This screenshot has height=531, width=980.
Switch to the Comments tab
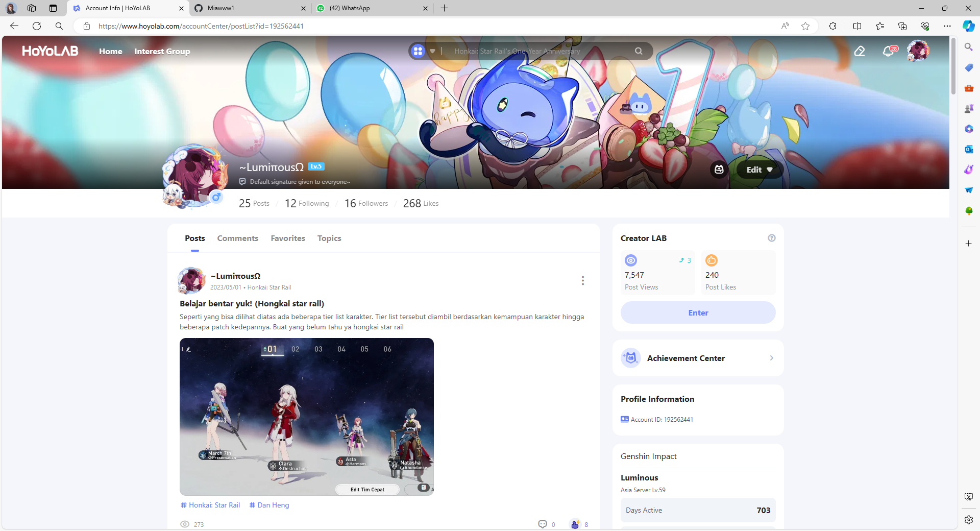coord(237,238)
